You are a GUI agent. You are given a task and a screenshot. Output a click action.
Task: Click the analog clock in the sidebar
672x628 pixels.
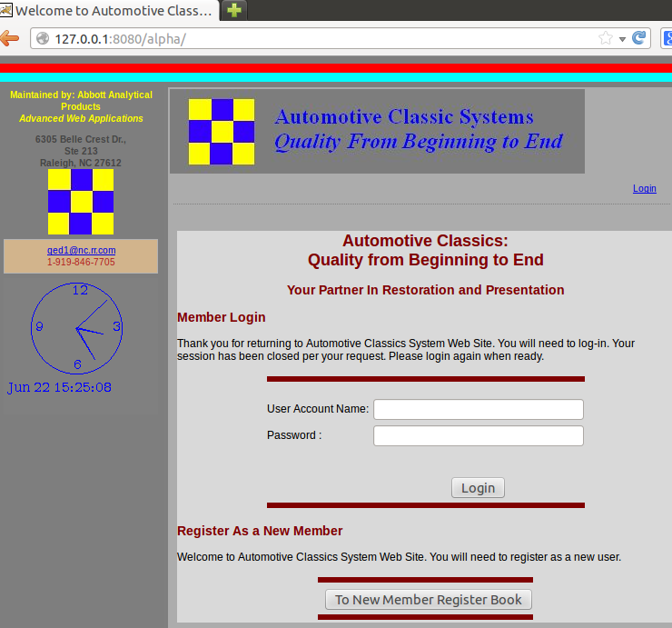coord(77,328)
